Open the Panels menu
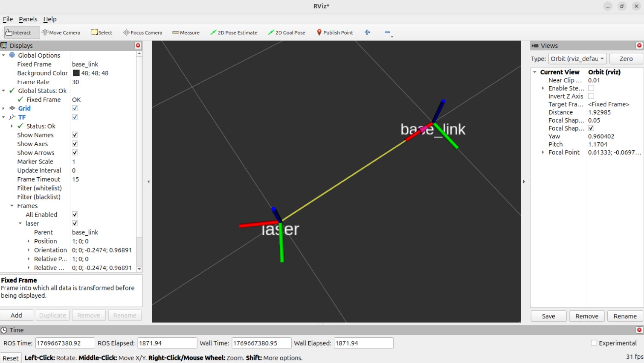Viewport: 644px width, 363px height. [x=28, y=19]
